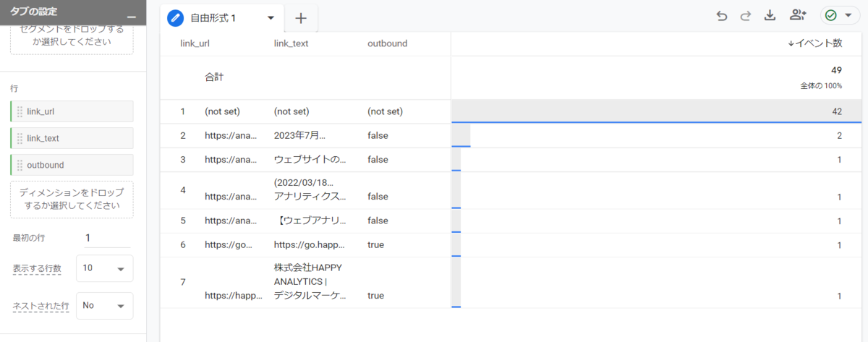Screen dimensions: 868x342
Task: Click the link_text cell ウェブサイトの…
Action: coord(310,159)
